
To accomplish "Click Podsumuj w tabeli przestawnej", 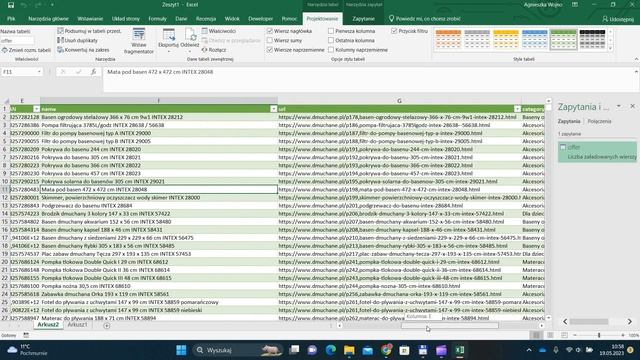I will pyautogui.click(x=89, y=31).
